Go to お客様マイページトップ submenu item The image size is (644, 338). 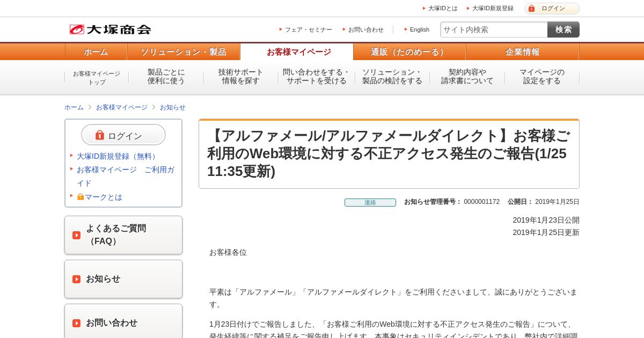click(x=97, y=78)
